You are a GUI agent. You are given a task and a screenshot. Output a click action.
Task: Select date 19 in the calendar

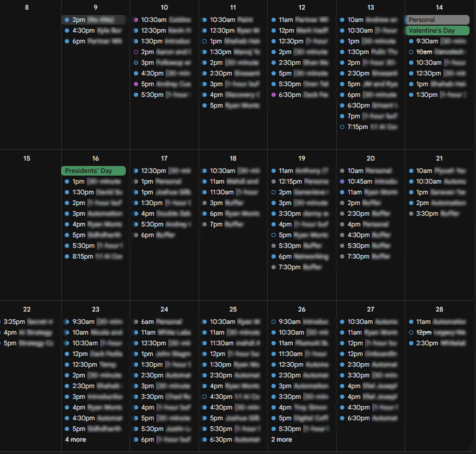302,158
